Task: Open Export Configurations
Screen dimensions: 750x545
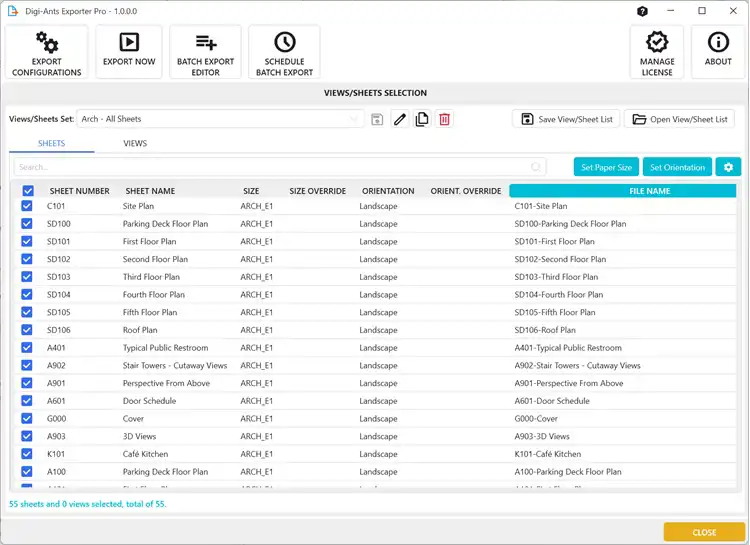Action: [x=46, y=52]
